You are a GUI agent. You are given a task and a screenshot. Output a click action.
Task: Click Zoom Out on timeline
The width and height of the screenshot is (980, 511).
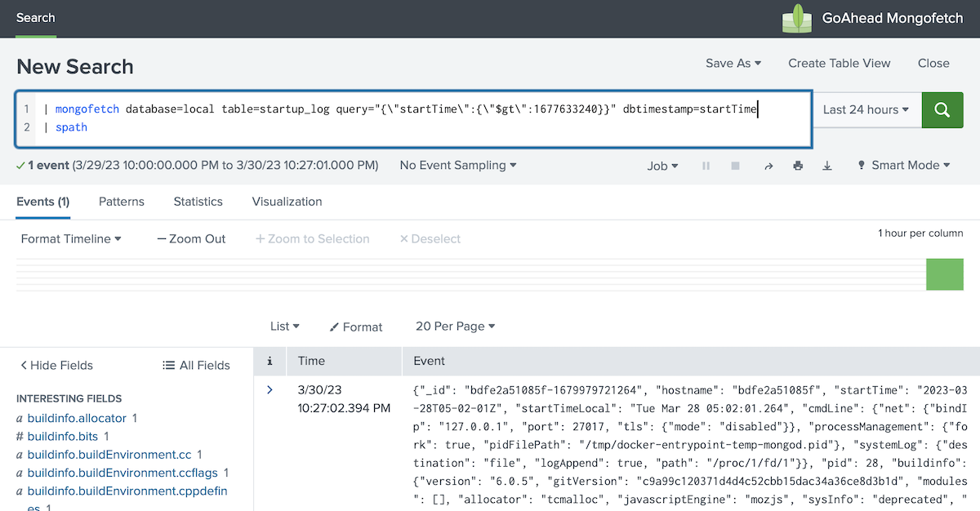[x=191, y=238]
